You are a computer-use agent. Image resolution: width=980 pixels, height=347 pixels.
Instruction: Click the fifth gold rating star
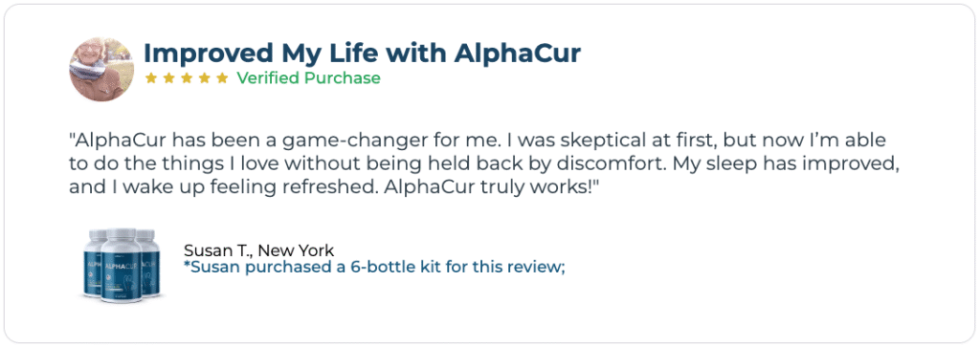[x=222, y=78]
